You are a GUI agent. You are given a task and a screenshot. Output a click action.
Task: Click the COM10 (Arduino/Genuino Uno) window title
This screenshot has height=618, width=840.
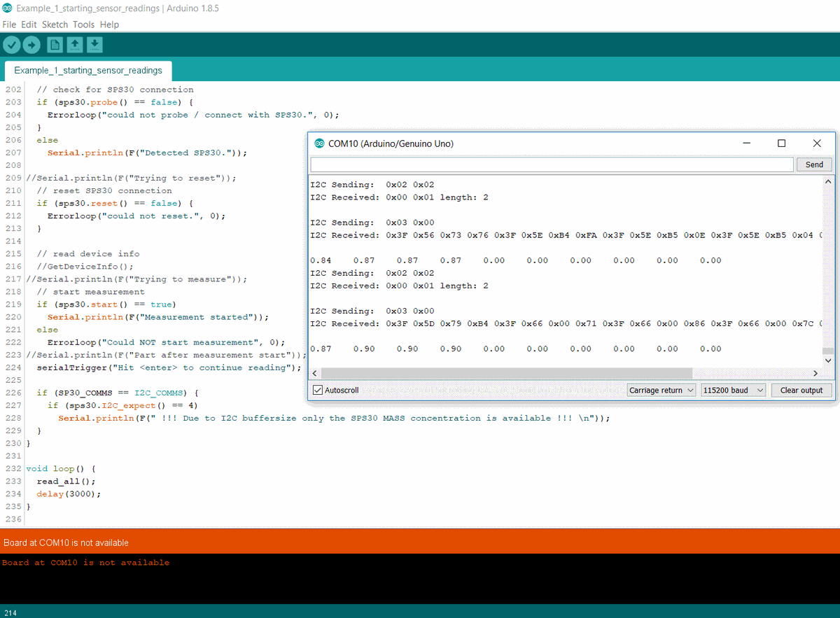click(391, 143)
